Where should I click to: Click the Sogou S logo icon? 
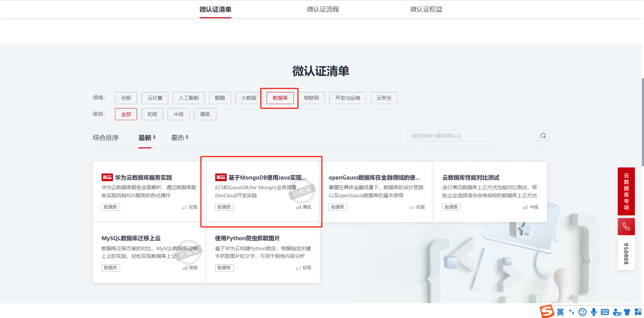(547, 311)
